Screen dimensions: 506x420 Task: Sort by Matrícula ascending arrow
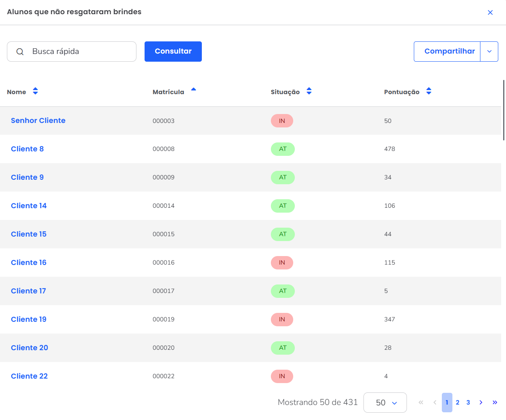(x=193, y=90)
